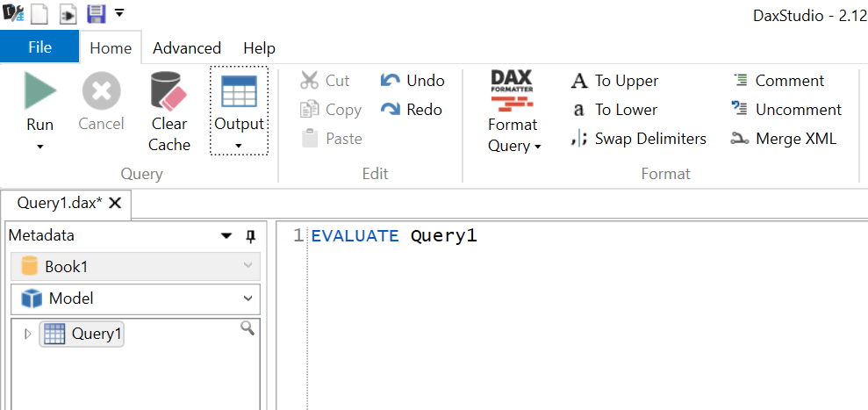Open the Output dropdown button
868x410 pixels.
[239, 111]
